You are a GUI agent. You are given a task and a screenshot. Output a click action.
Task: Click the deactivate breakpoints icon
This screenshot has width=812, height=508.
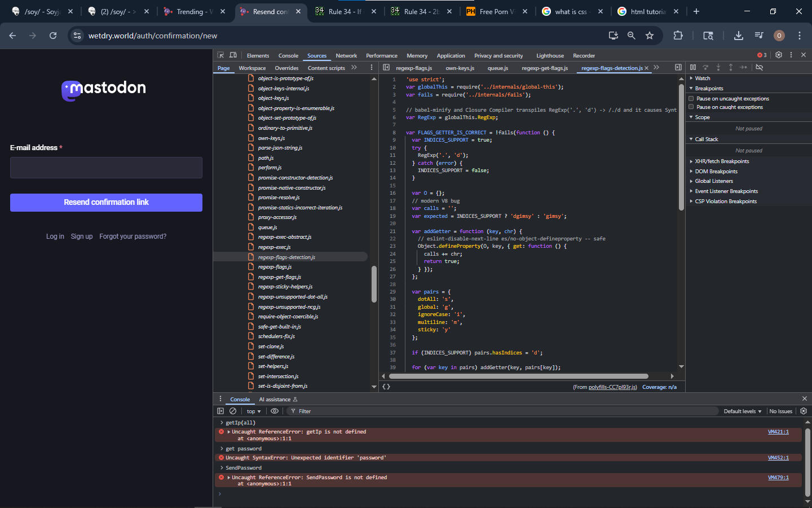(x=760, y=68)
